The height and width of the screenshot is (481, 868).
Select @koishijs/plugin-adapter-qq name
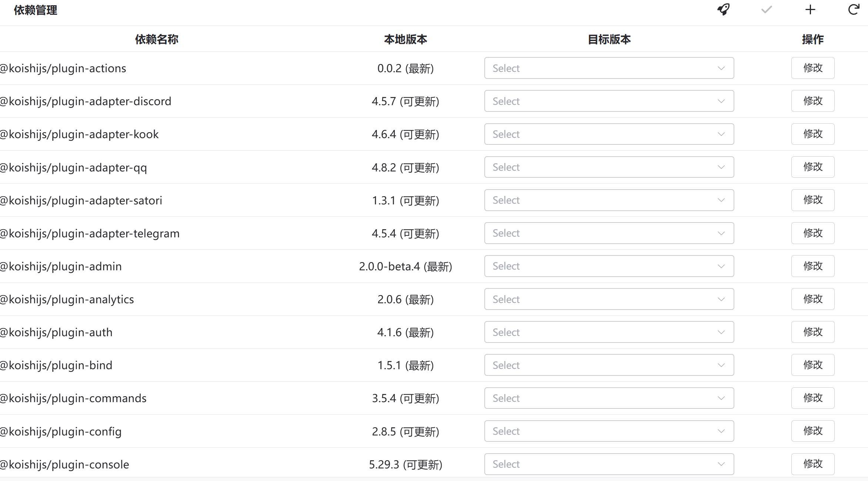pos(73,167)
